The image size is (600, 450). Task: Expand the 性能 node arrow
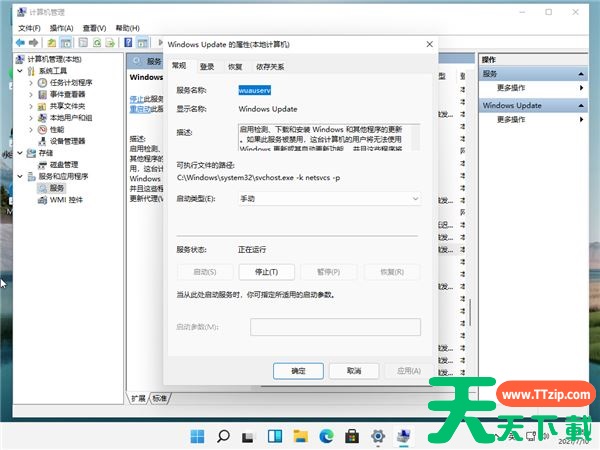click(31, 129)
